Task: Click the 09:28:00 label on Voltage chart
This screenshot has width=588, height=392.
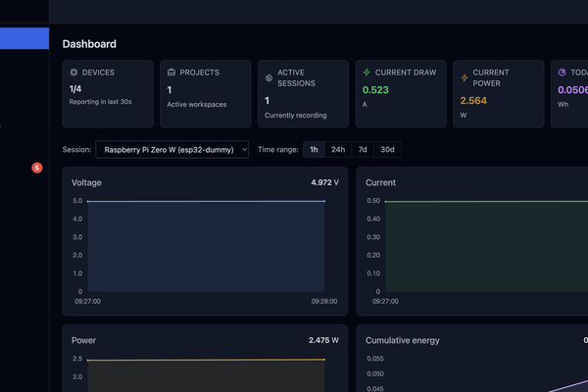Action: 324,301
